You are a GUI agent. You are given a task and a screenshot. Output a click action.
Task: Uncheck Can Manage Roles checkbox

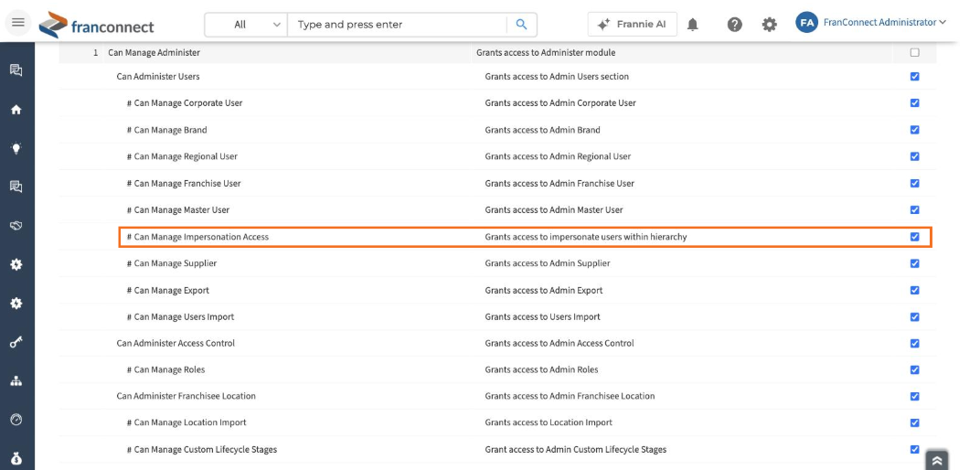[915, 369]
